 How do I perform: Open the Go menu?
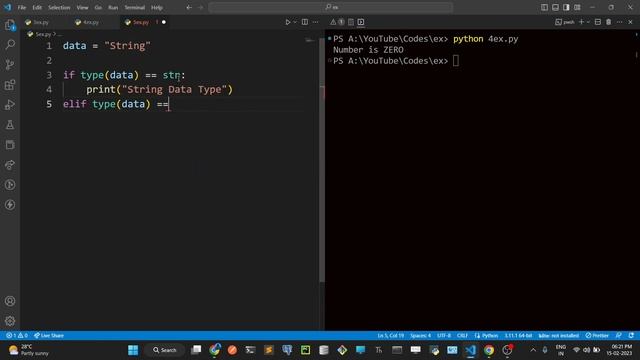click(x=98, y=7)
